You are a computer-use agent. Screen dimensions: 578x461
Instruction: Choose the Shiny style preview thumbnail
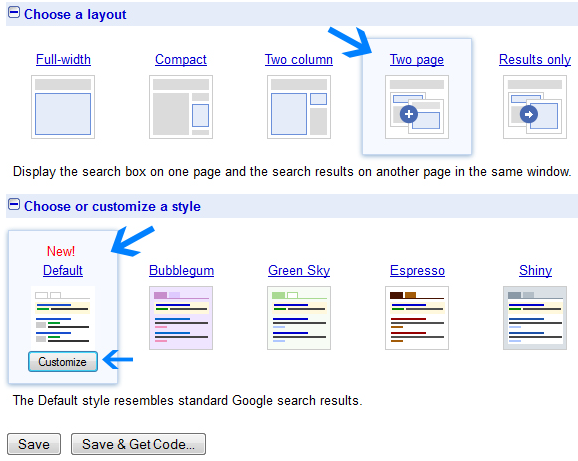[x=535, y=318]
